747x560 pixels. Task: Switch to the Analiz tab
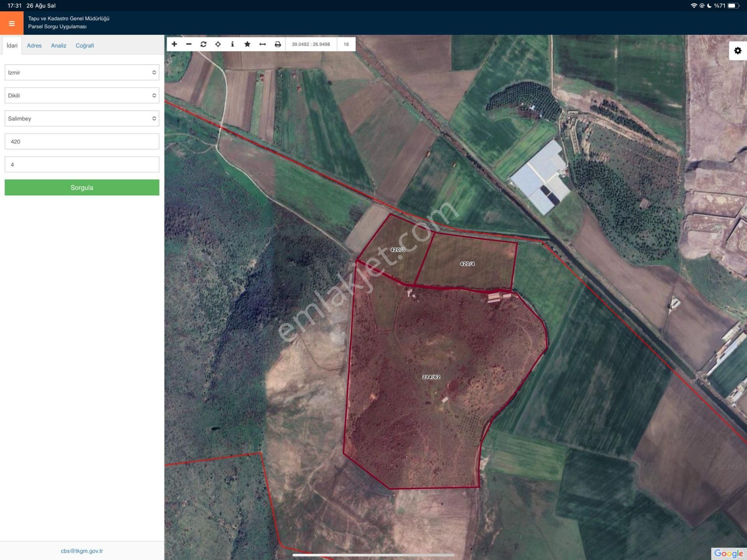58,46
